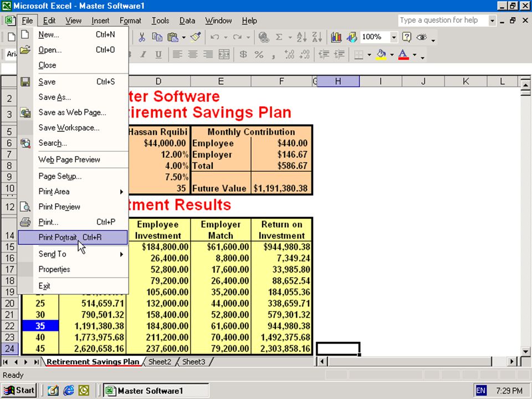
Task: Click the vertical scrollbar down arrow
Action: coord(525,351)
